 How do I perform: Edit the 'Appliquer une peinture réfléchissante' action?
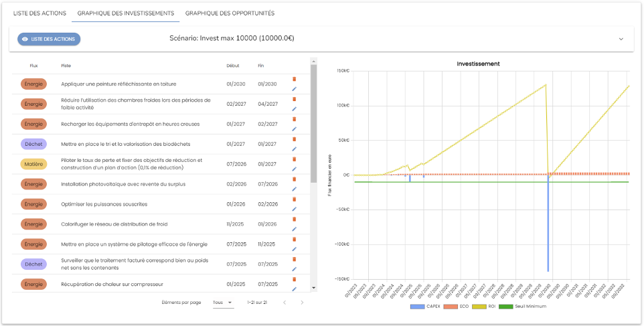(x=294, y=88)
